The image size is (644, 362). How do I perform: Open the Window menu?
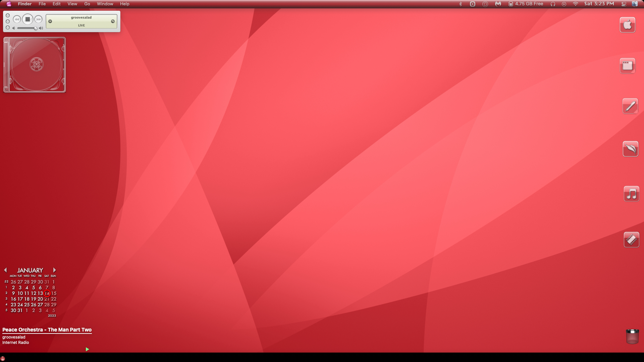(x=105, y=4)
